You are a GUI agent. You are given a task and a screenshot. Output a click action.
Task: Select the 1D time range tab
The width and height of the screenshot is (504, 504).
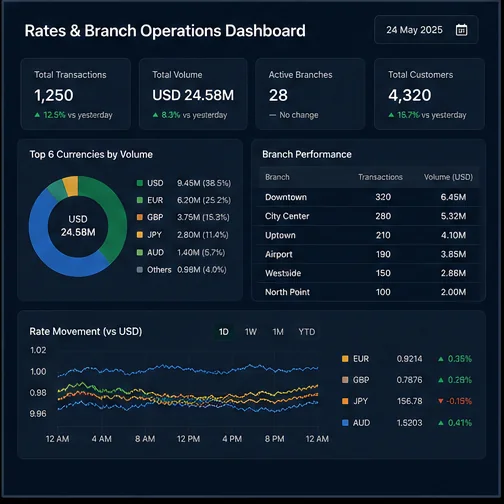click(x=224, y=332)
